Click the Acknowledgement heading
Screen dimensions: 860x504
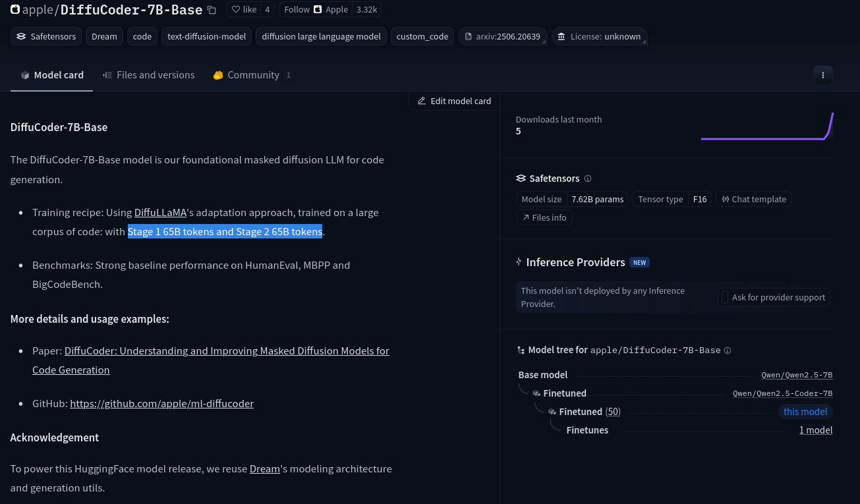point(55,437)
